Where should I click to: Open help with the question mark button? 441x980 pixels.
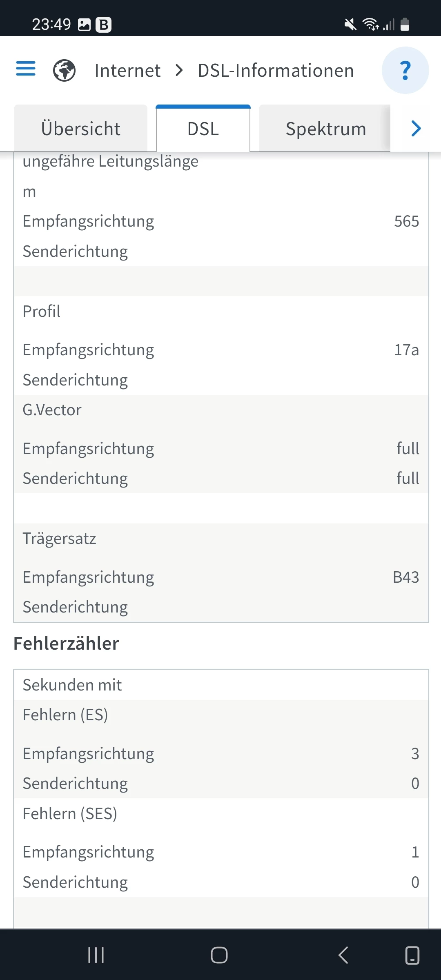point(405,70)
